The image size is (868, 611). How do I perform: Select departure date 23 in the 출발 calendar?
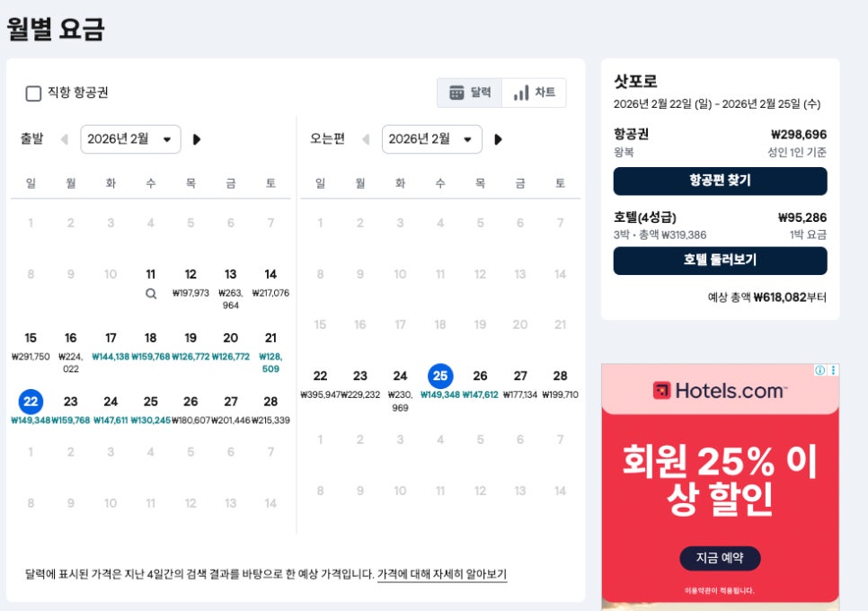pyautogui.click(x=71, y=410)
